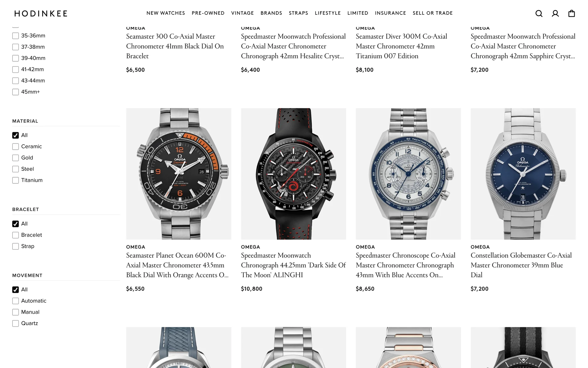
Task: Enable the Automatic movement filter
Action: (16, 301)
